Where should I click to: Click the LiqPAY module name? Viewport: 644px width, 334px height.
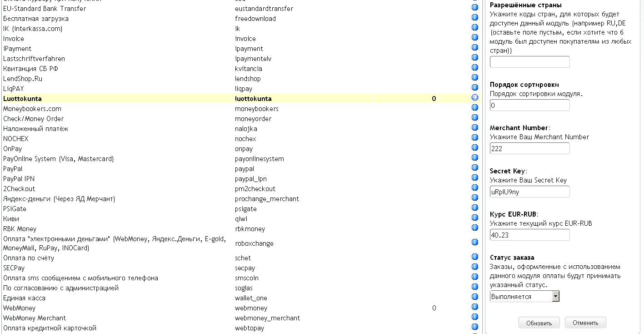14,89
